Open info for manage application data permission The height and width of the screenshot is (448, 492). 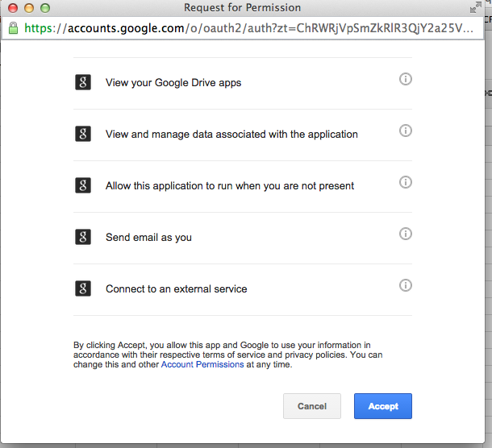tap(406, 131)
